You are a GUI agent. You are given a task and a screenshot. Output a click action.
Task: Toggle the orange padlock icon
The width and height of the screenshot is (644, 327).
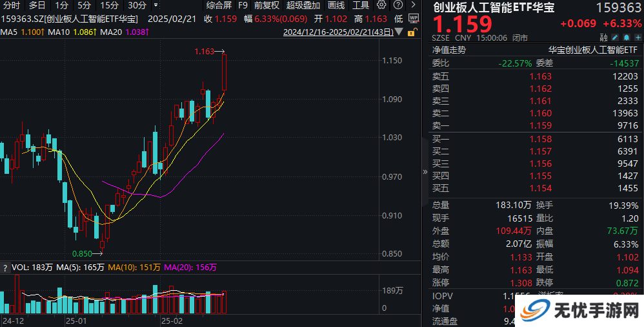click(x=412, y=32)
